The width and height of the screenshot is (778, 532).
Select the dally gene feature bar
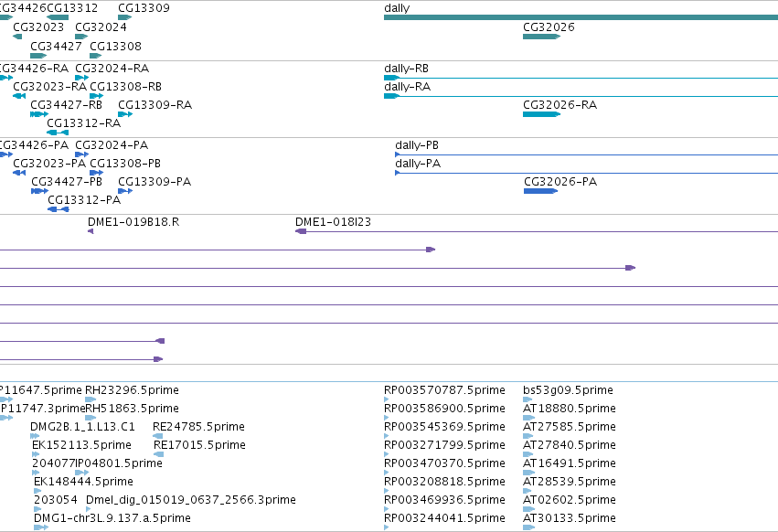pos(581,17)
